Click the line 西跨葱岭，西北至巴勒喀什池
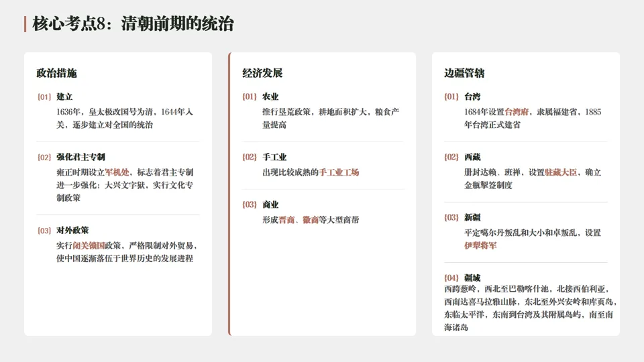 496,289
